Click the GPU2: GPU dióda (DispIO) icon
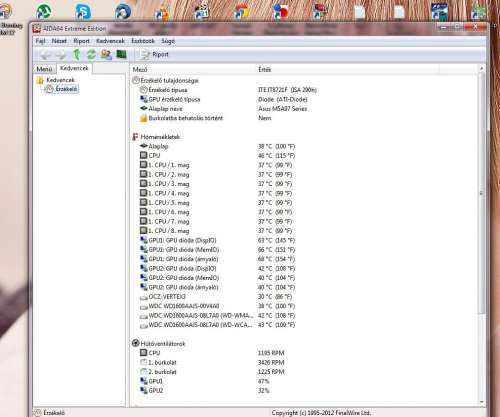 (x=144, y=268)
